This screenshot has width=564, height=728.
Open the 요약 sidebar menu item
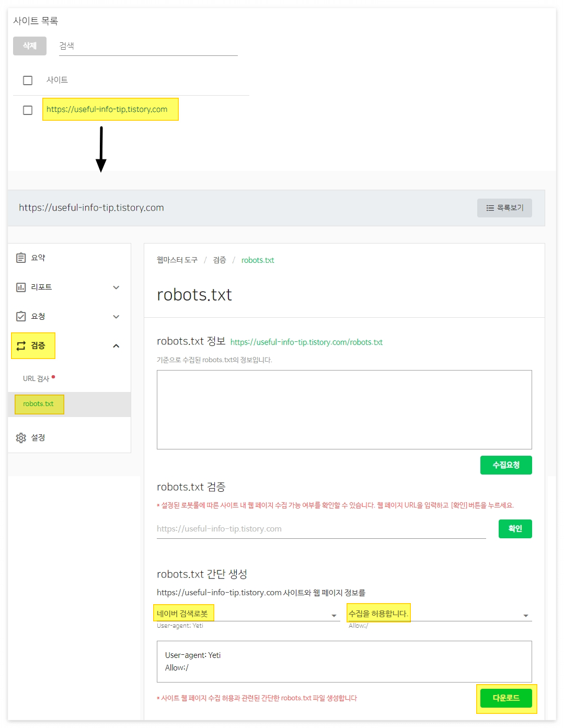pos(69,258)
